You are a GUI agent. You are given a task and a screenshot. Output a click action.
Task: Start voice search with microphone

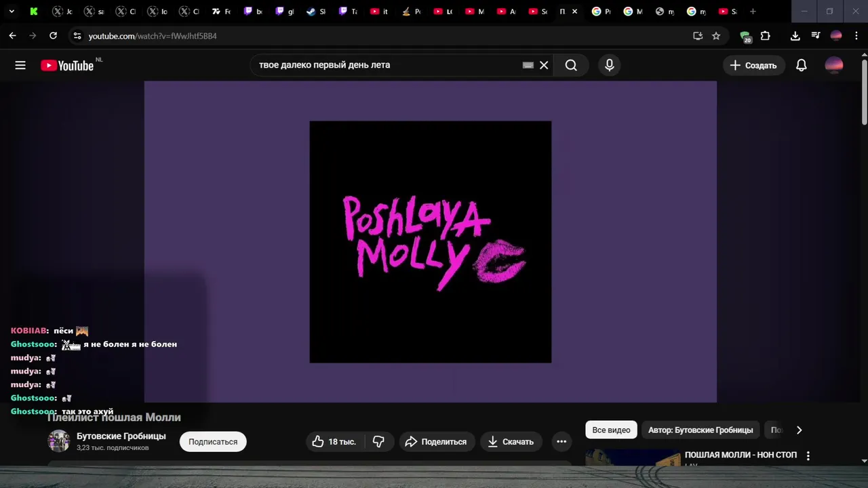tap(609, 65)
